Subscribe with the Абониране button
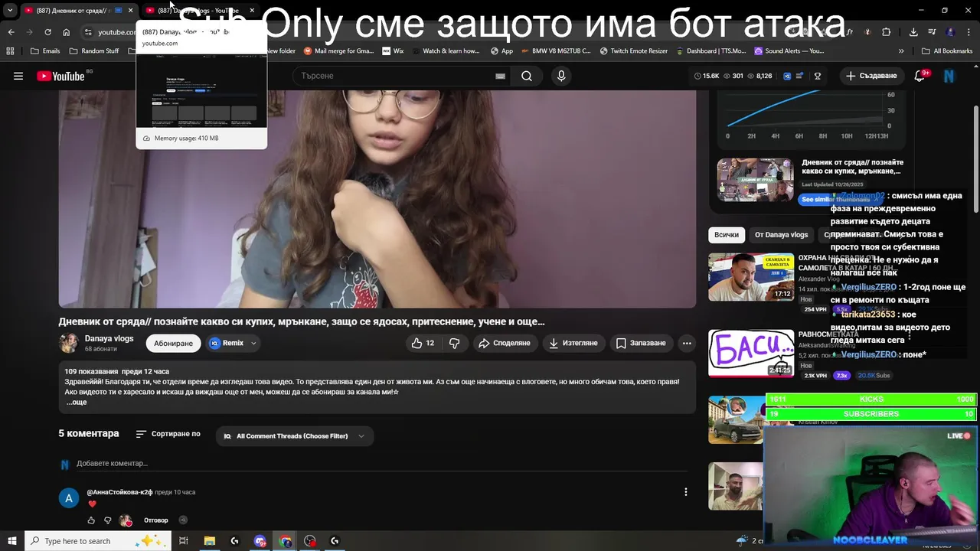The image size is (980, 551). pyautogui.click(x=173, y=343)
